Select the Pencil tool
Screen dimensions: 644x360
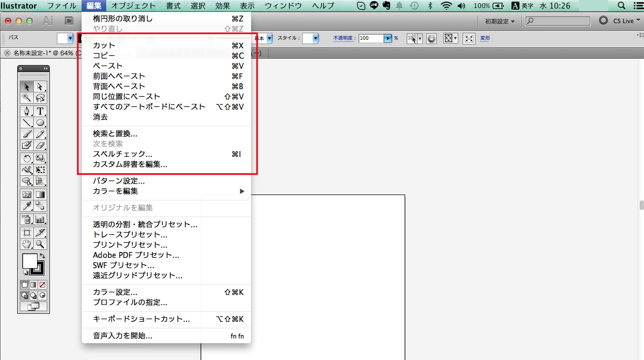click(40, 134)
